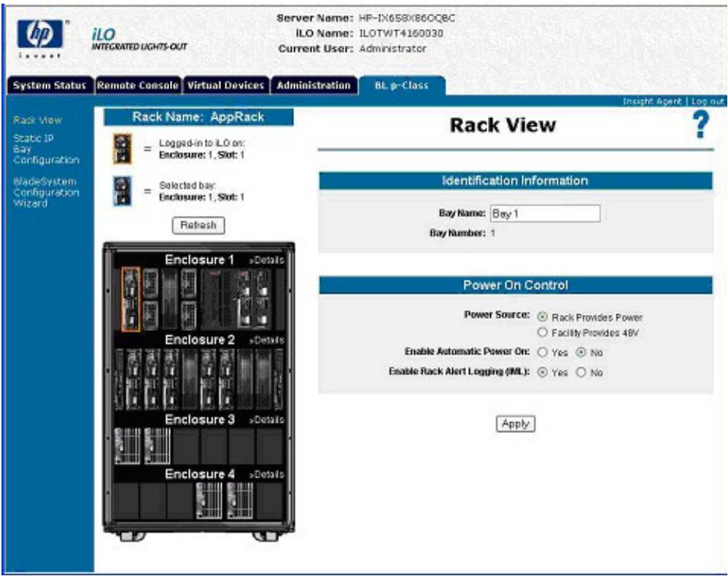
Task: Set Enable Rack Alert Logging to No
Action: (581, 373)
